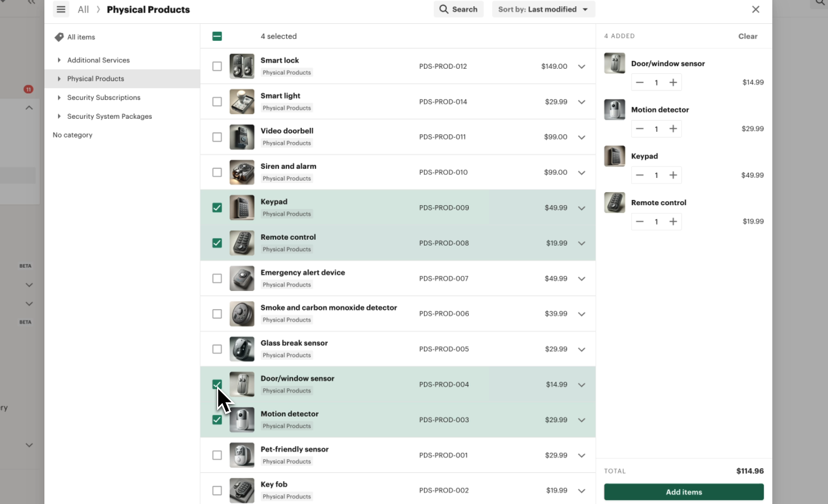
Task: Clear all added items
Action: (747, 36)
